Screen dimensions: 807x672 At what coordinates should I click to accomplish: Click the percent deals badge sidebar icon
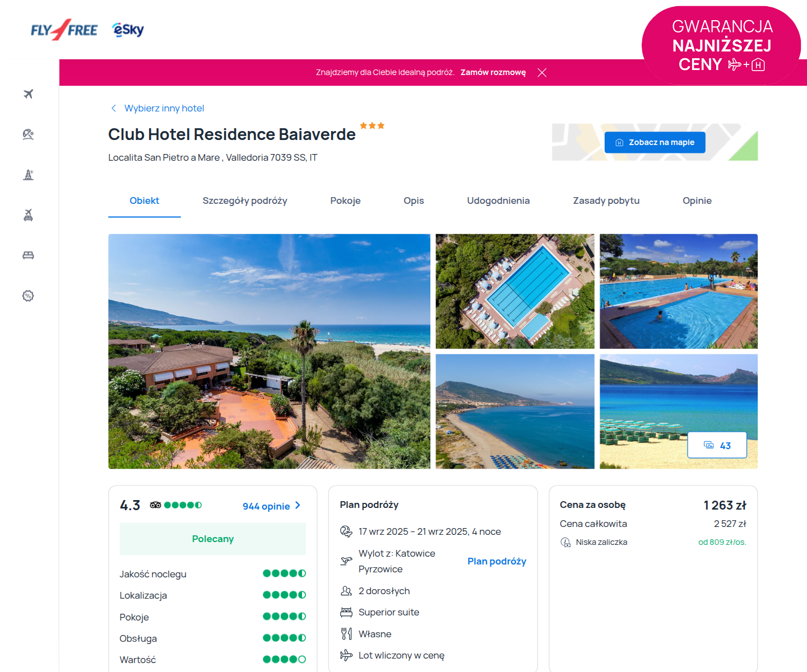(x=29, y=296)
